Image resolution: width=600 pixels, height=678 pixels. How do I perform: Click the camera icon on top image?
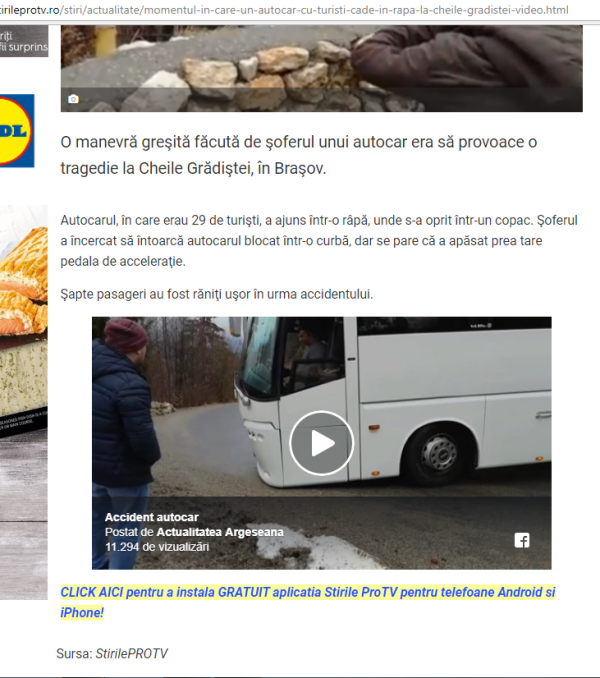point(73,99)
